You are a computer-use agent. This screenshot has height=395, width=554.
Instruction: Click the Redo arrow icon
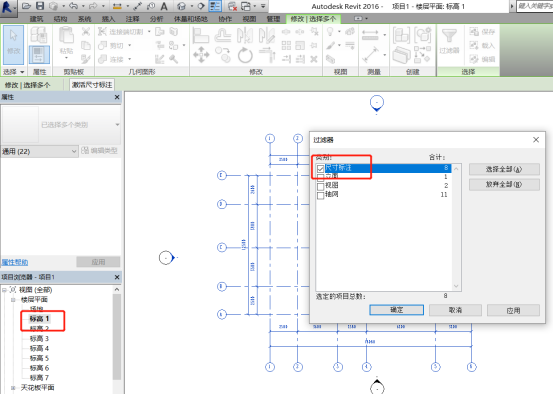(x=93, y=6)
